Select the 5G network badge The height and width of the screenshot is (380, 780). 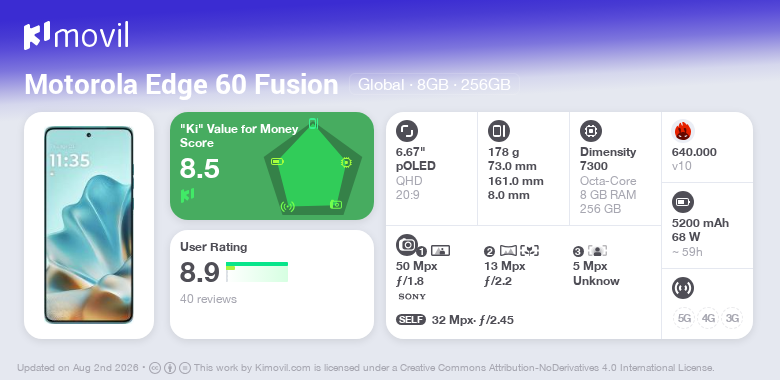point(684,318)
